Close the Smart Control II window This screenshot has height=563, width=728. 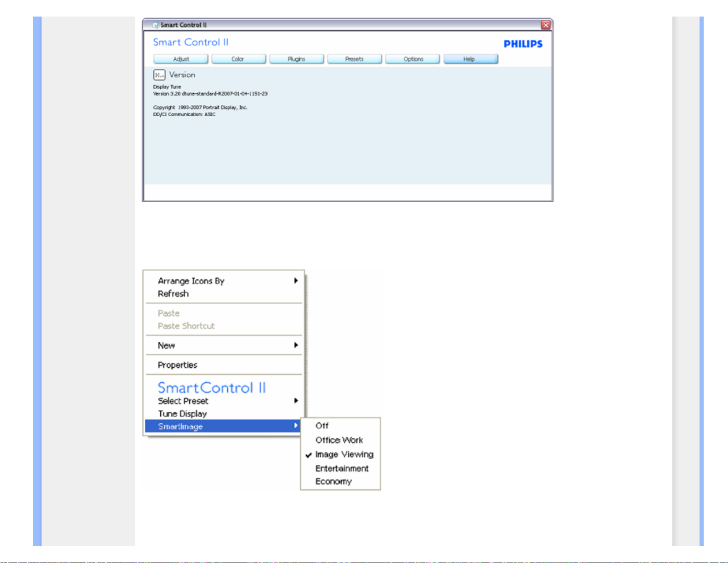point(546,25)
